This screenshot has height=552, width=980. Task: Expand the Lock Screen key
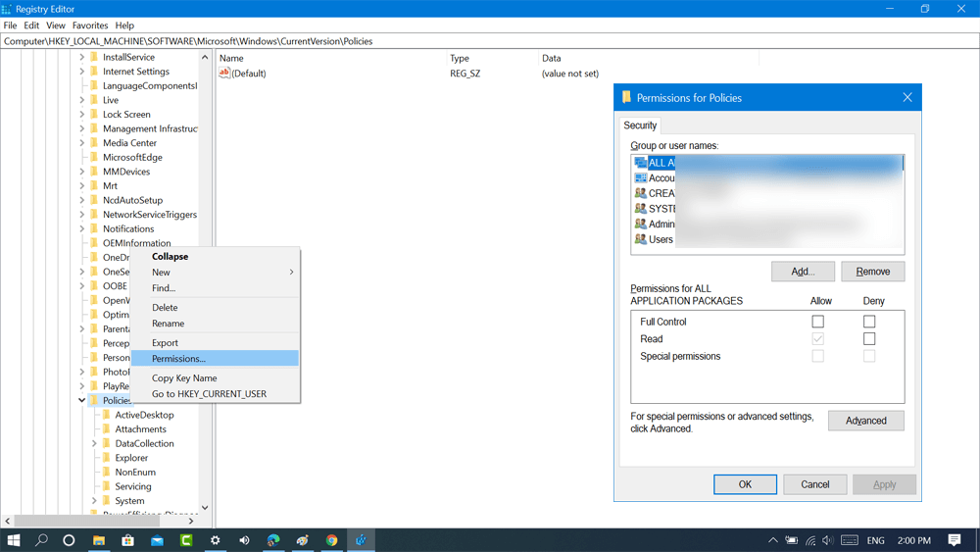[82, 115]
